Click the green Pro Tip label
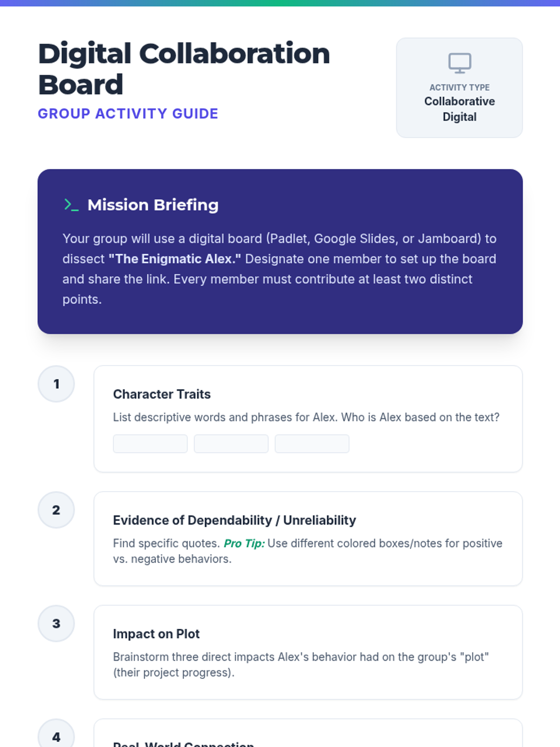The height and width of the screenshot is (747, 560). click(x=244, y=543)
